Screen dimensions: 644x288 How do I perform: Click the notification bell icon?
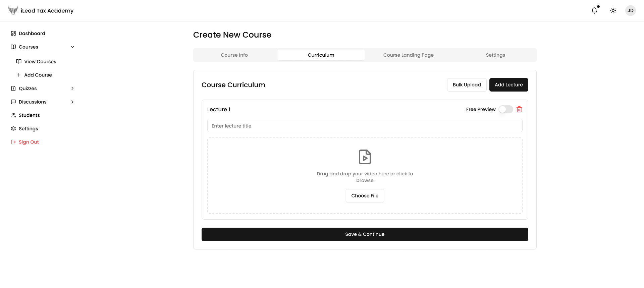click(594, 10)
